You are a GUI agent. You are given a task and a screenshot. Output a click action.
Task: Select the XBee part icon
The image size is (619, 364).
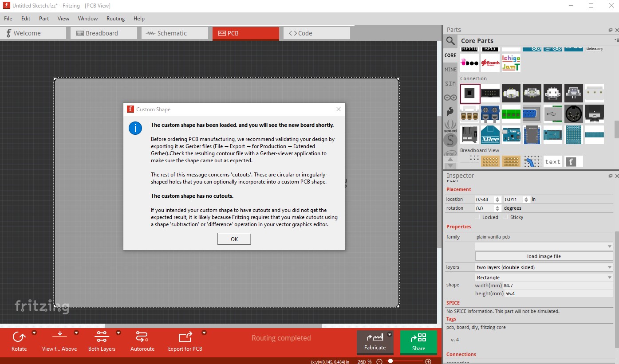pos(490,135)
